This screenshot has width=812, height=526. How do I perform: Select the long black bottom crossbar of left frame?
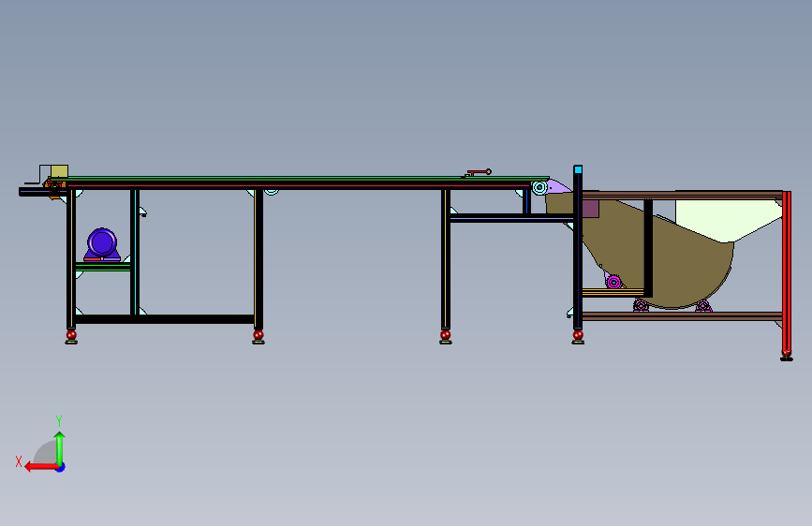pos(165,319)
